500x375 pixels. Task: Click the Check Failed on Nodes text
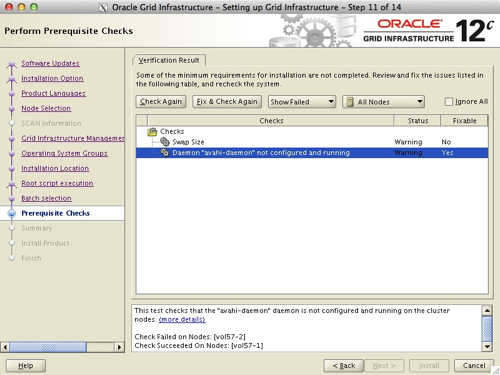tap(190, 337)
